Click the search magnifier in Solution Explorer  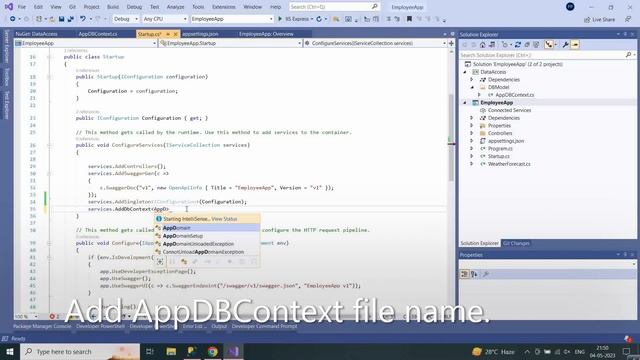click(x=628, y=55)
